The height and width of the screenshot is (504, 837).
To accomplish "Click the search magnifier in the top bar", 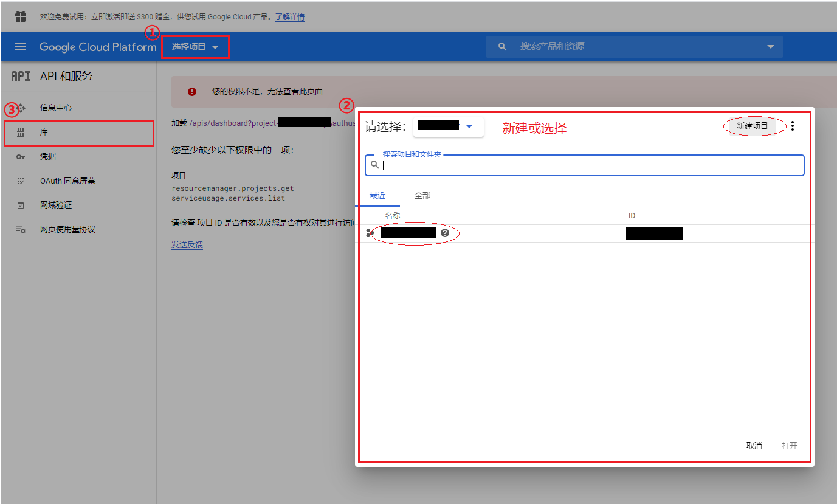I will [x=501, y=46].
